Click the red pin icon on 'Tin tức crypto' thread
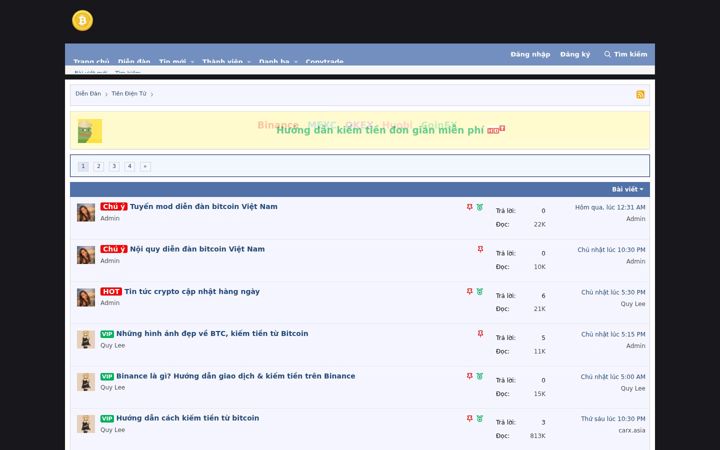 (x=469, y=292)
